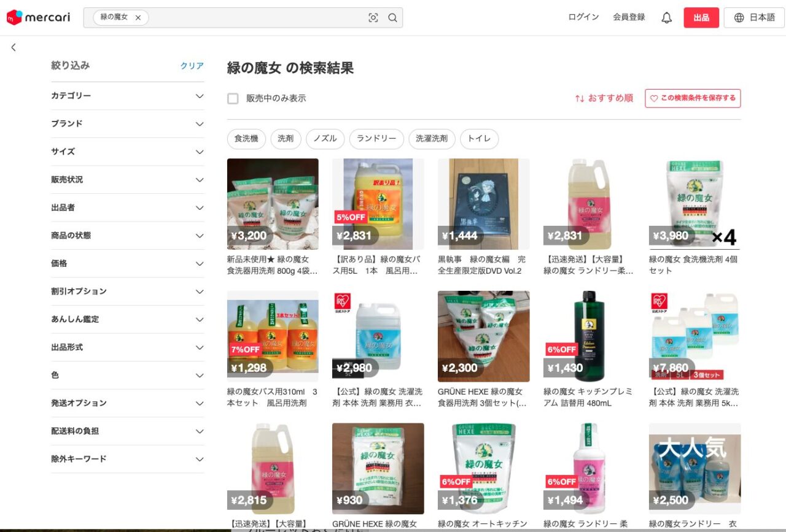
Task: Click the red 出品 button
Action: [701, 18]
